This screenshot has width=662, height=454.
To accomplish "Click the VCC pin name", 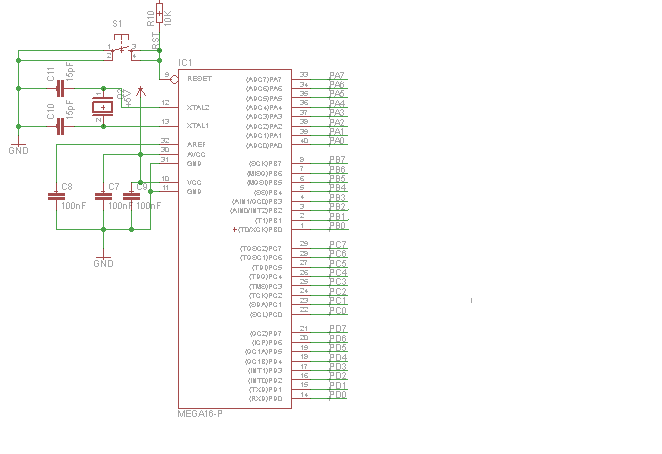I will (194, 182).
